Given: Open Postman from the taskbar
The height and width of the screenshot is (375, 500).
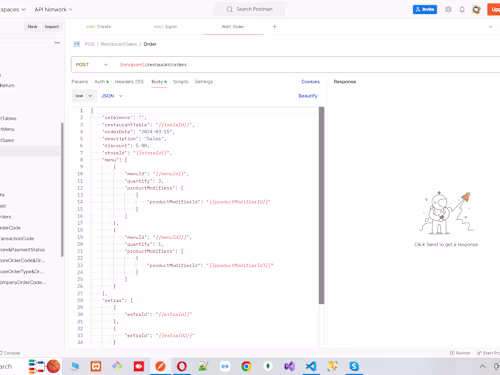Looking at the screenshot, I should (x=160, y=366).
